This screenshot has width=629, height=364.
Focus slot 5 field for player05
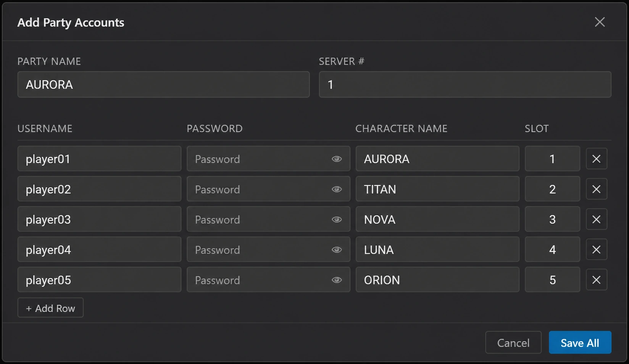[x=552, y=280]
